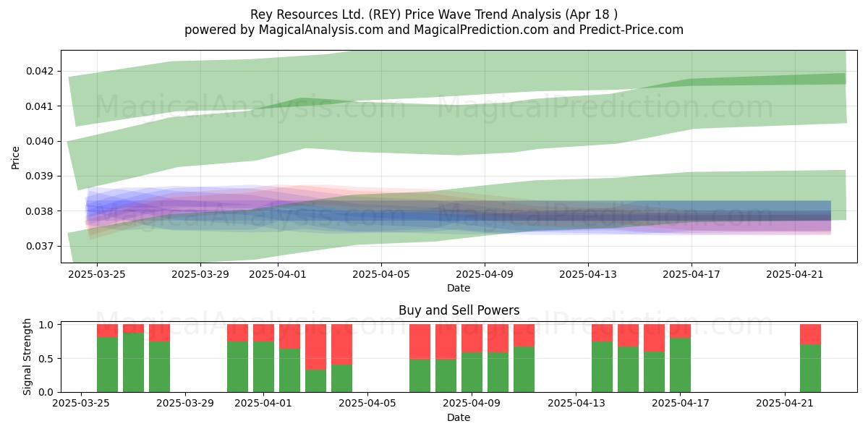Image resolution: width=868 pixels, height=434 pixels.
Task: Click the price chart's 2025-03-25 date tick
Action: click(x=97, y=274)
